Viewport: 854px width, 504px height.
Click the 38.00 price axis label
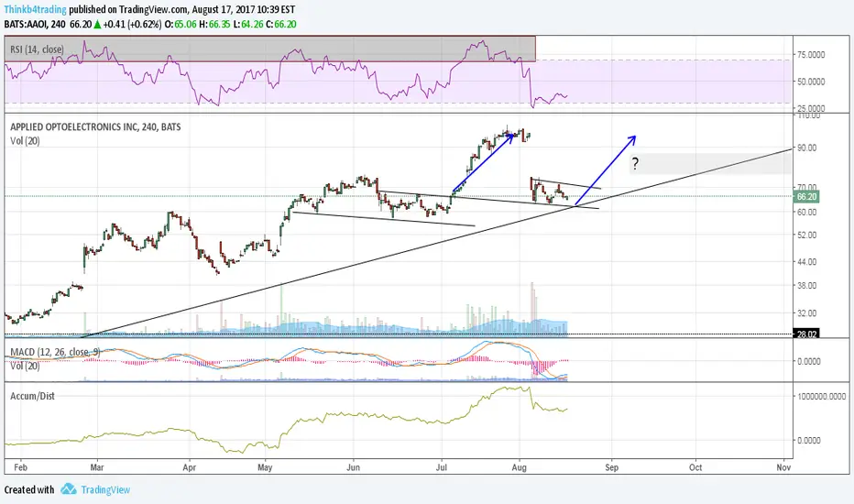click(806, 286)
